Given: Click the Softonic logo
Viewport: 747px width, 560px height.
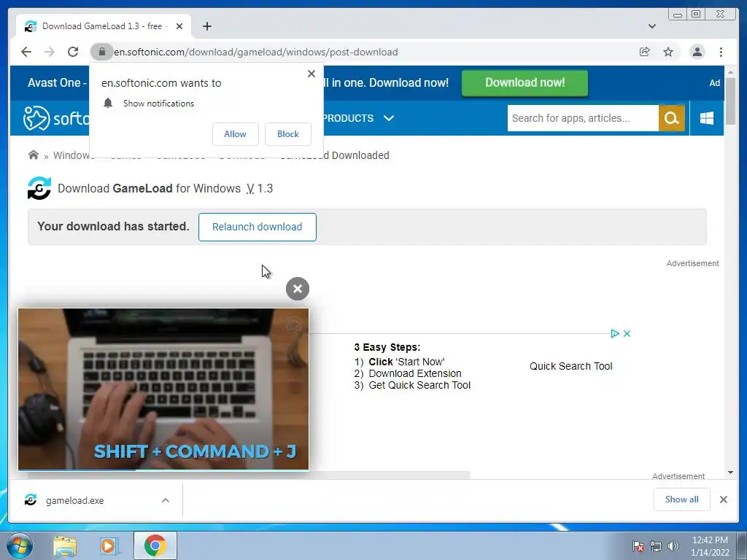Looking at the screenshot, I should point(56,117).
